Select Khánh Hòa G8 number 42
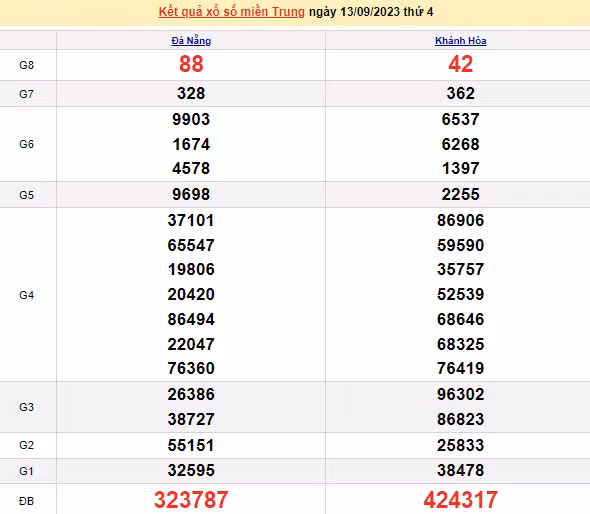Screen dimensions: 590x514 tap(461, 64)
